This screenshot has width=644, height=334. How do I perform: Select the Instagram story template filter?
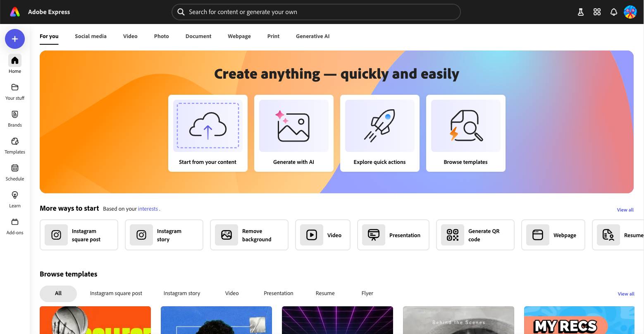point(181,293)
